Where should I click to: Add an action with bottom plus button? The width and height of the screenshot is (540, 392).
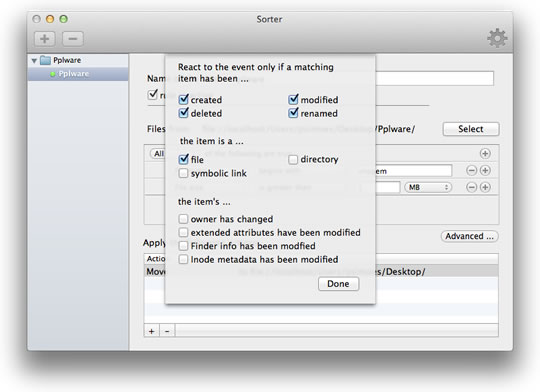152,331
